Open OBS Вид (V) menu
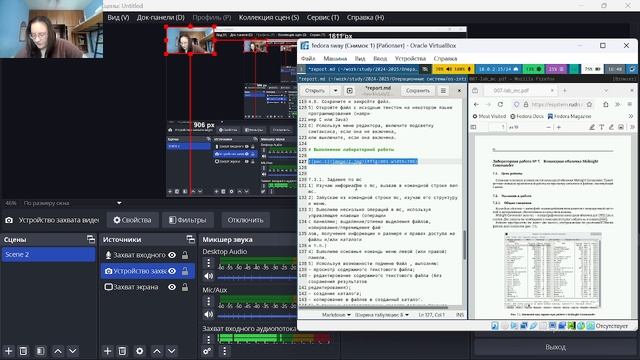 point(118,18)
